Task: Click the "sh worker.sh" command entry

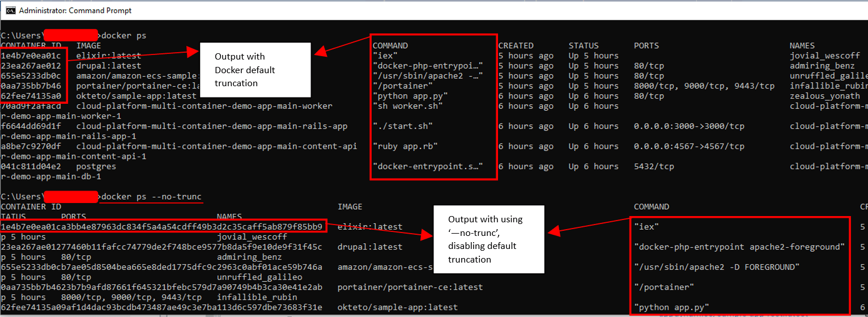Action: 408,106
